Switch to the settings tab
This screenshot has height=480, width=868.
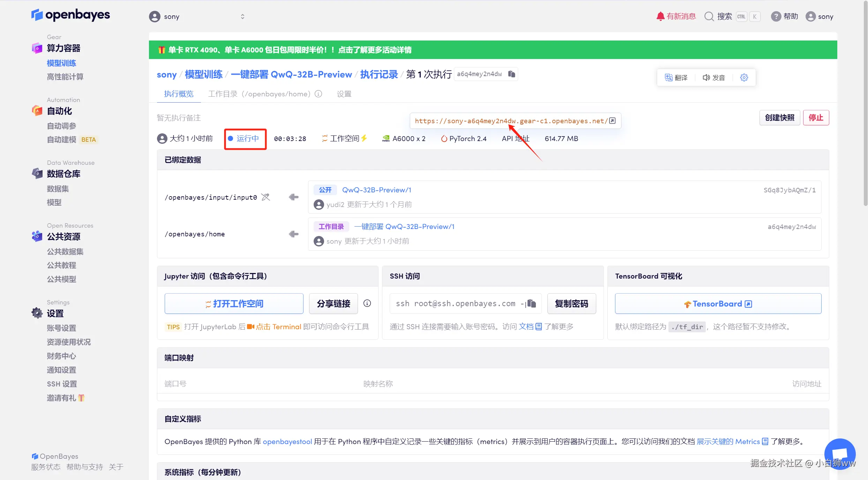[344, 94]
